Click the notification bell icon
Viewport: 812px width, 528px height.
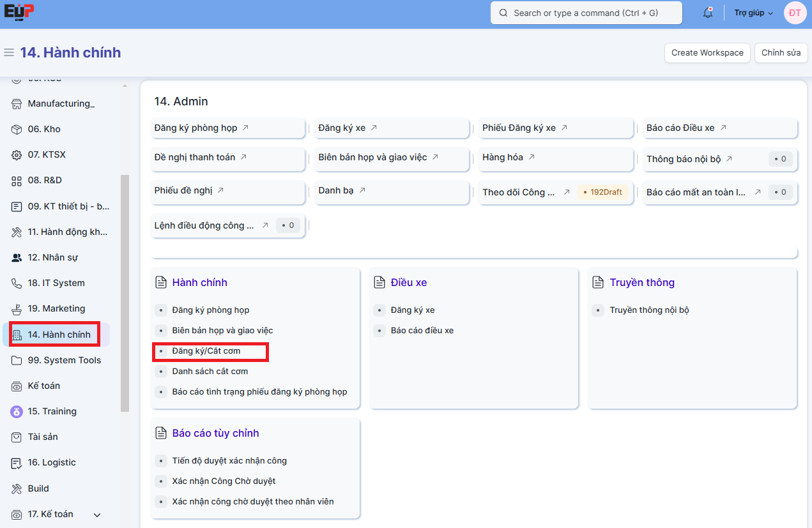coord(707,13)
